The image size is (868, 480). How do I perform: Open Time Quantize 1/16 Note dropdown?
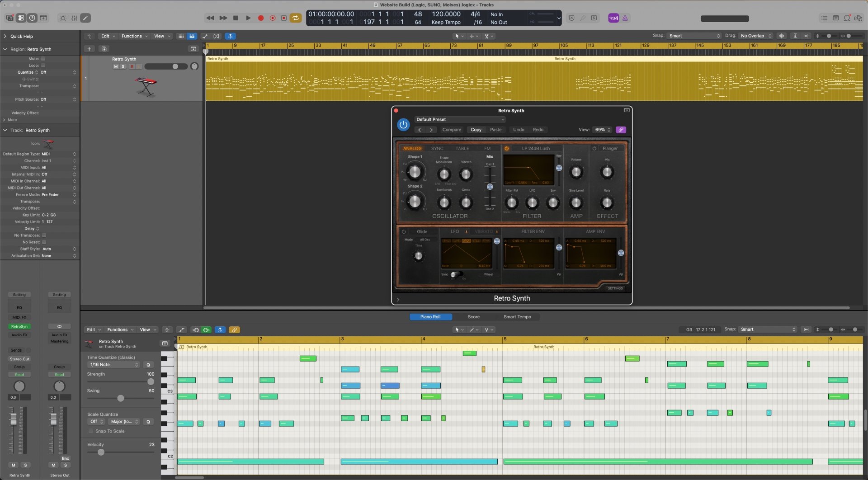tap(113, 365)
